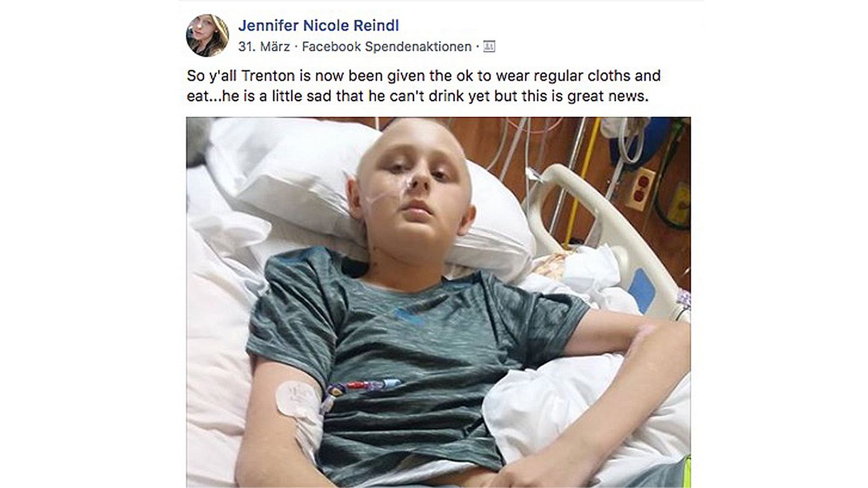This screenshot has height=488, width=868.
Task: Click the red wall outlet in the photo
Action: click(640, 189)
